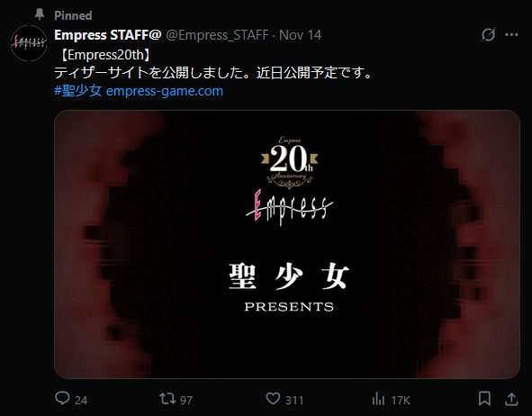Viewport: 532px width, 416px height.
Task: Share the post via upload arrow icon
Action: click(511, 399)
